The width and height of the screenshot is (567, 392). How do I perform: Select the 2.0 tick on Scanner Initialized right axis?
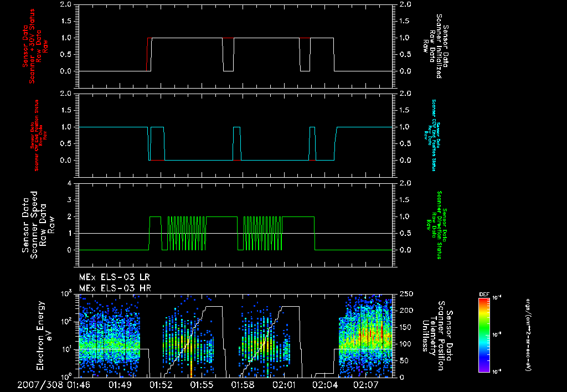click(405, 4)
